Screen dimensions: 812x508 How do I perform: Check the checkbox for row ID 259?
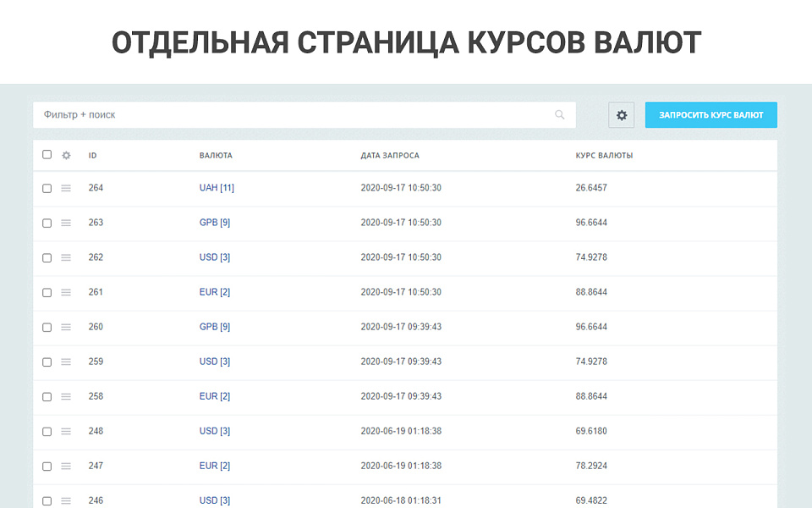point(47,362)
